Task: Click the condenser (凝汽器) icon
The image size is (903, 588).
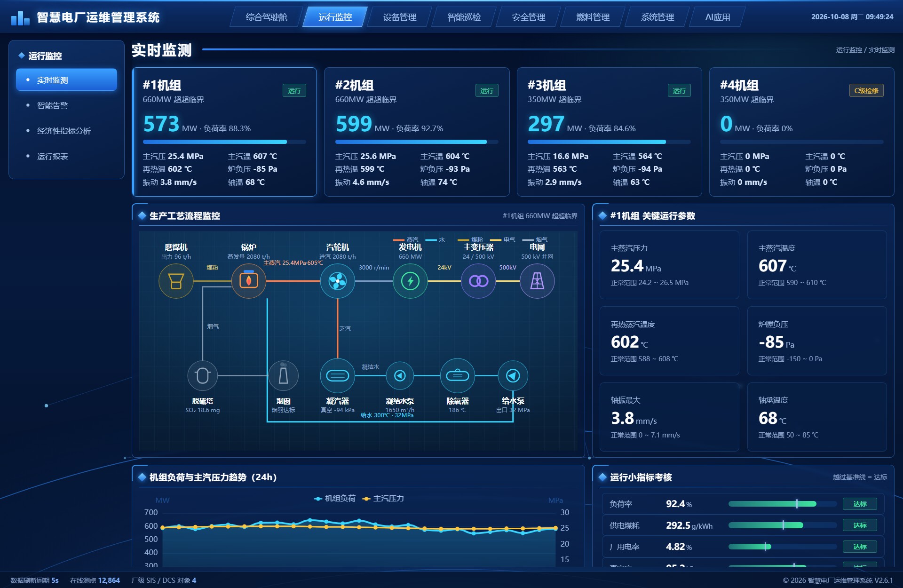Action: click(x=337, y=376)
